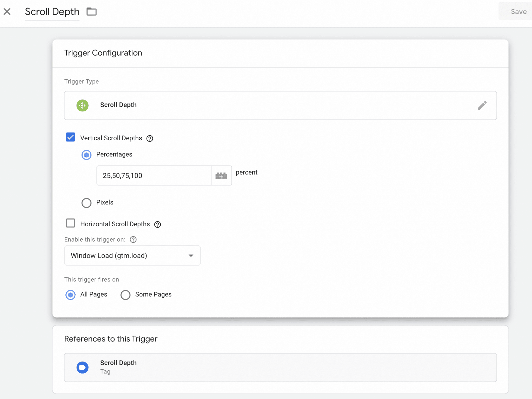Expand the enable trigger dropdown arrow
Screen dimensions: 532x399
tap(191, 255)
